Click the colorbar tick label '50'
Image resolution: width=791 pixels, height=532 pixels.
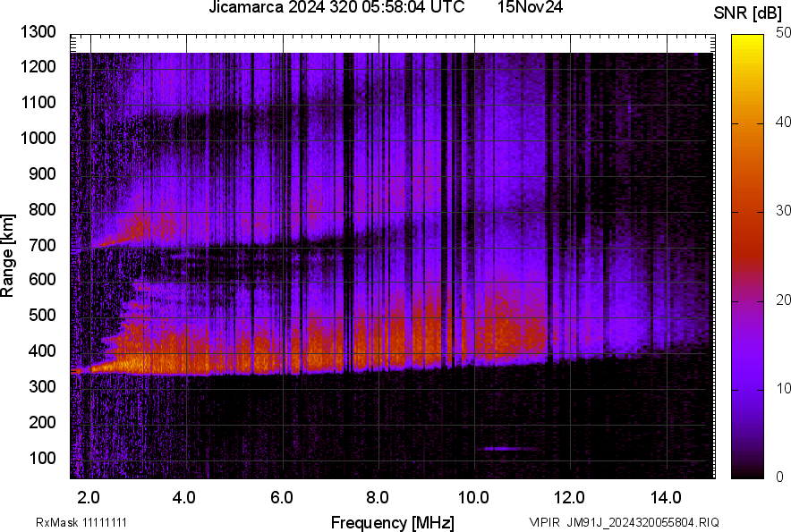coord(783,33)
